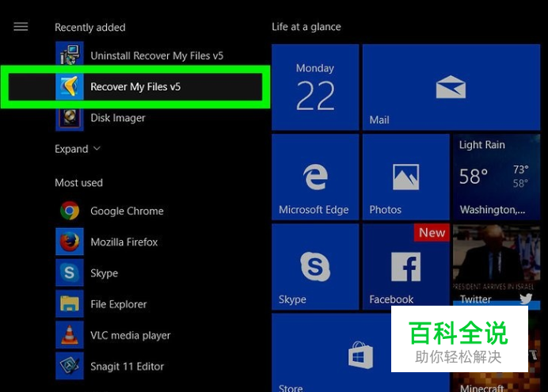Image resolution: width=548 pixels, height=392 pixels.
Task: Open the Light Rain weather tile
Action: pos(497,177)
